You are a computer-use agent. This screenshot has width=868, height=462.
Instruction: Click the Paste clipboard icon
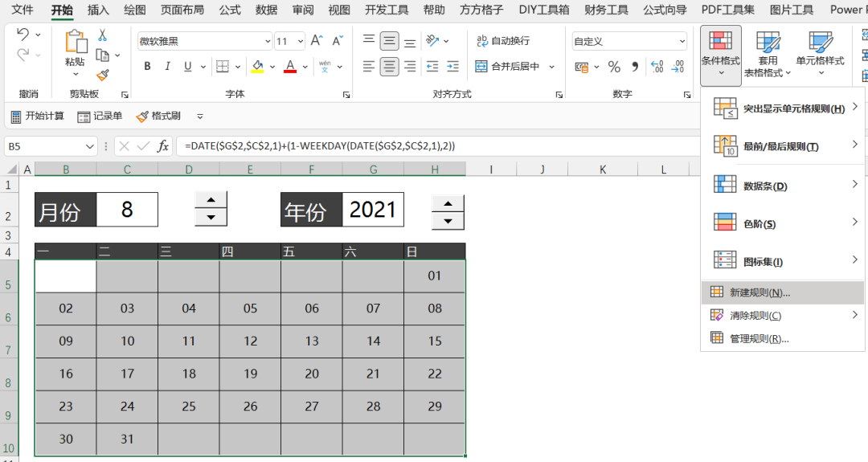point(76,42)
